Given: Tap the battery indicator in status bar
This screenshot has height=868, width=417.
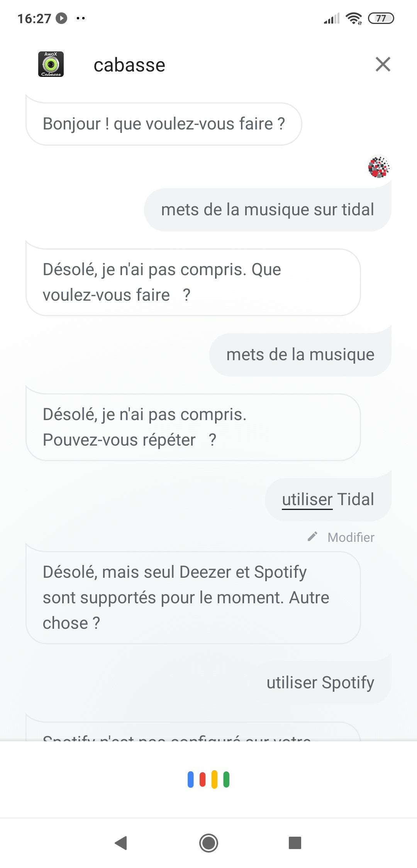Looking at the screenshot, I should pyautogui.click(x=381, y=18).
